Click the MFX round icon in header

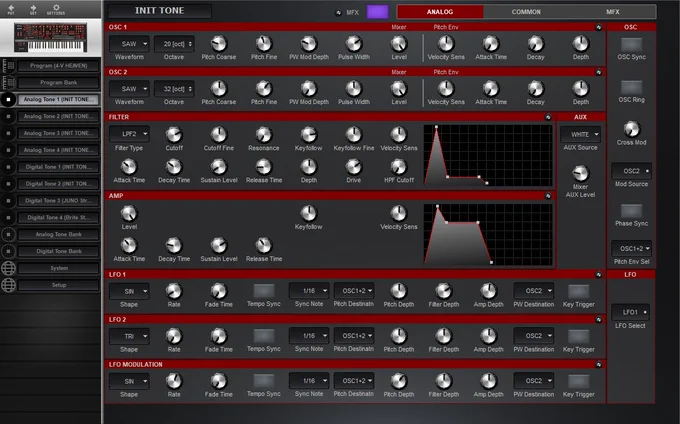click(338, 13)
